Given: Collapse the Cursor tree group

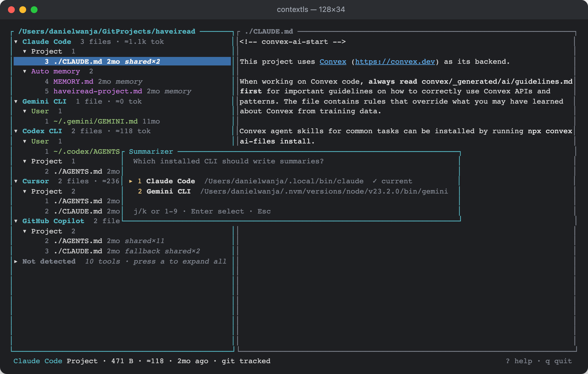Looking at the screenshot, I should 16,181.
